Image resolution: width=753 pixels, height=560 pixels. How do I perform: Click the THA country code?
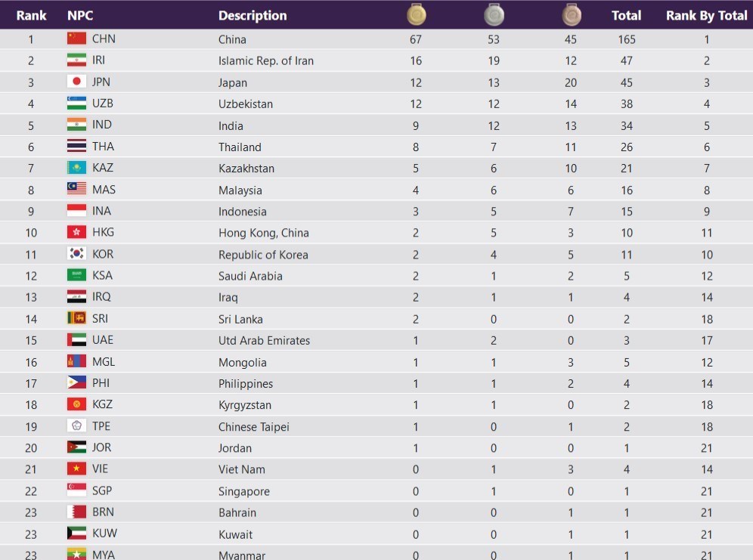point(103,147)
